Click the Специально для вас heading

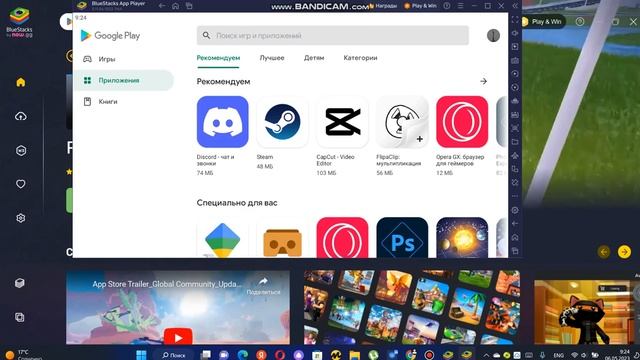(237, 203)
